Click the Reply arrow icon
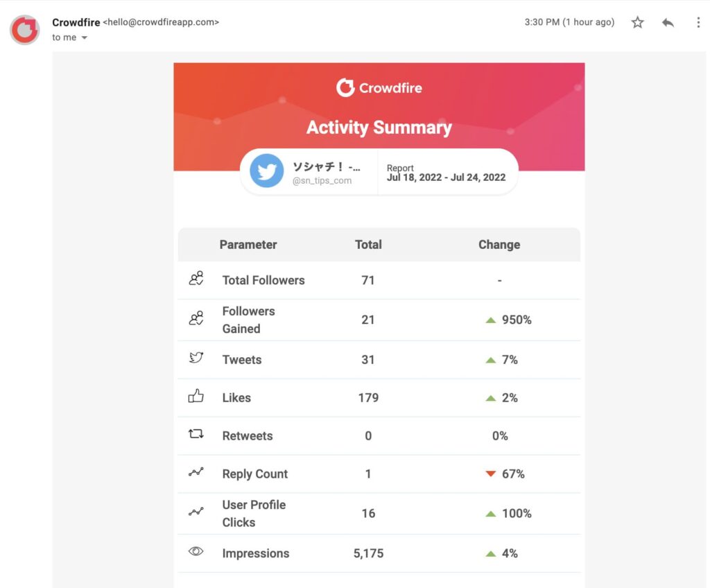The height and width of the screenshot is (588, 710). (667, 23)
